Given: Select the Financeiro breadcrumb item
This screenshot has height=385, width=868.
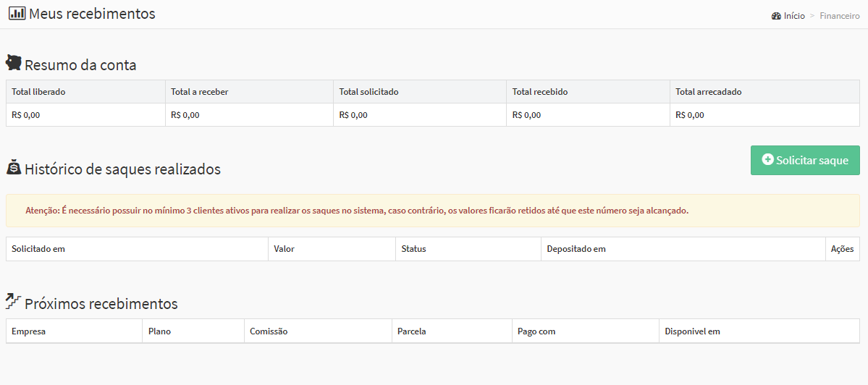Looking at the screenshot, I should pos(840,16).
